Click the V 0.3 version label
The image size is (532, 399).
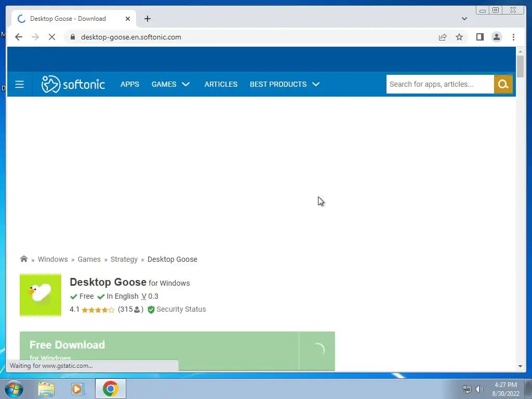coord(150,296)
